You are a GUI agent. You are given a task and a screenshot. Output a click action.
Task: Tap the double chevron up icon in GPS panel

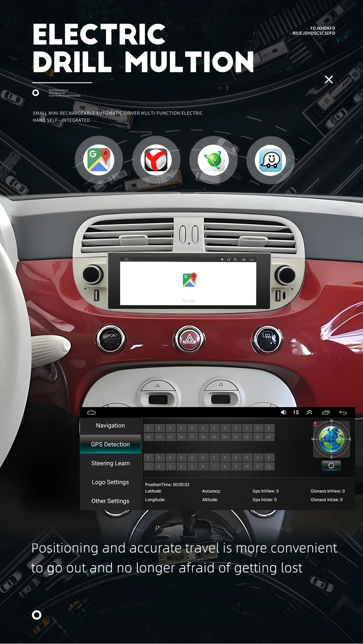(x=309, y=412)
